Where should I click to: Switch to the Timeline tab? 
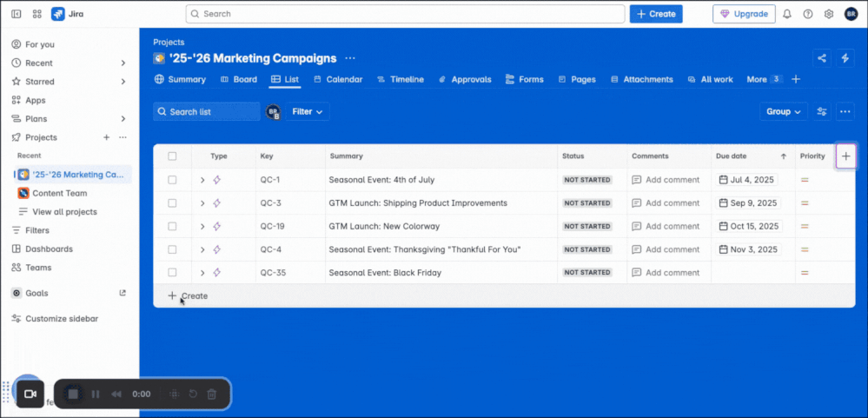(401, 79)
